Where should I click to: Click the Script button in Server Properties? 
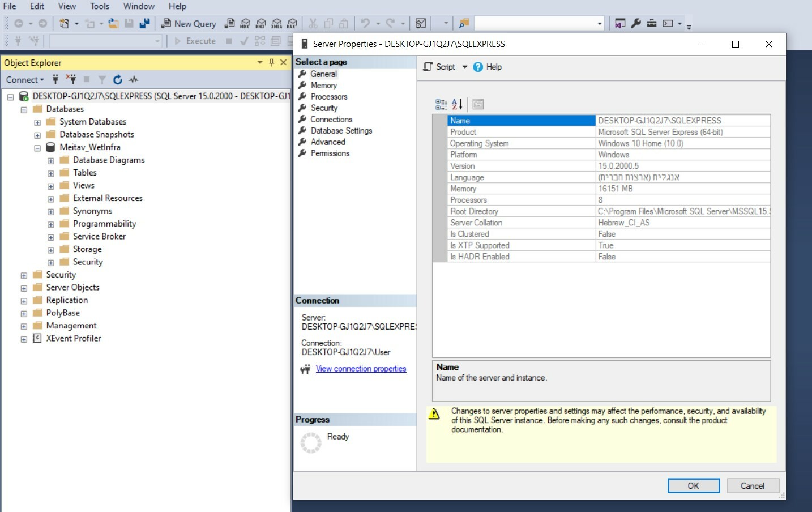[x=439, y=67]
